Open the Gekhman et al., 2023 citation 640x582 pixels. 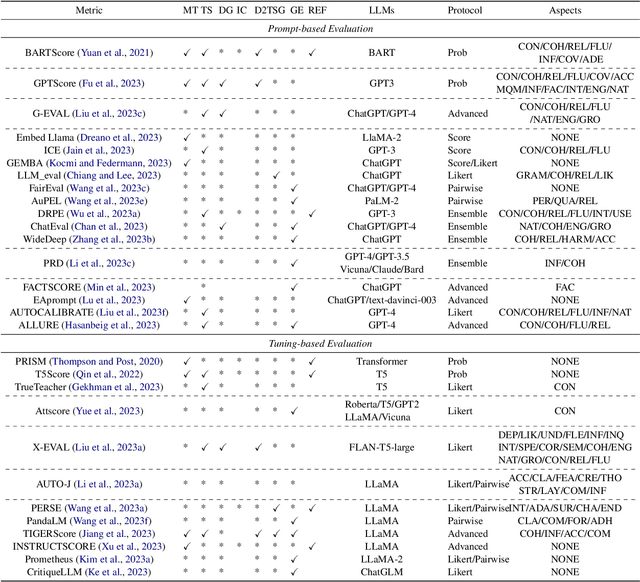(116, 387)
